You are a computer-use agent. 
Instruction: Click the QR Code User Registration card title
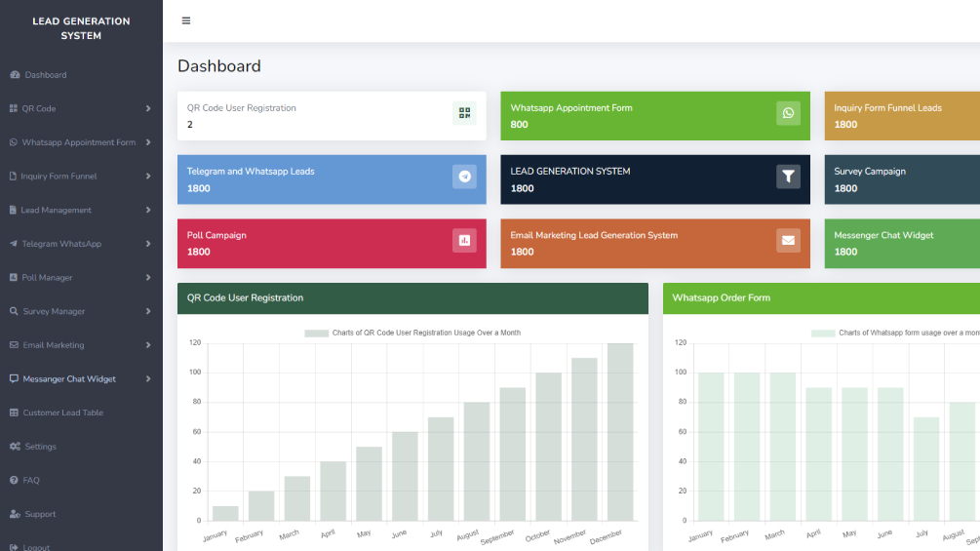(x=241, y=108)
